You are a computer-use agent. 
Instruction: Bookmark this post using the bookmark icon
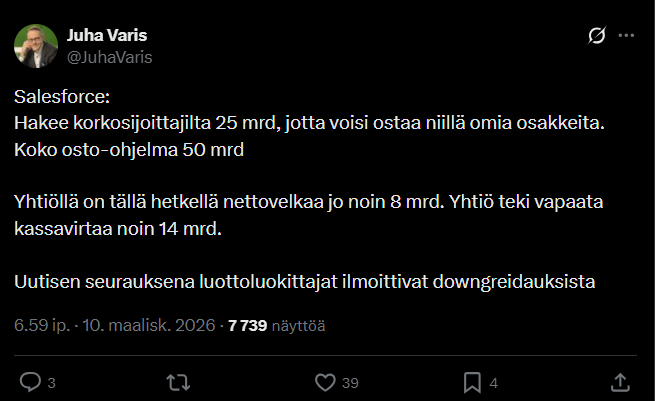coord(471,381)
